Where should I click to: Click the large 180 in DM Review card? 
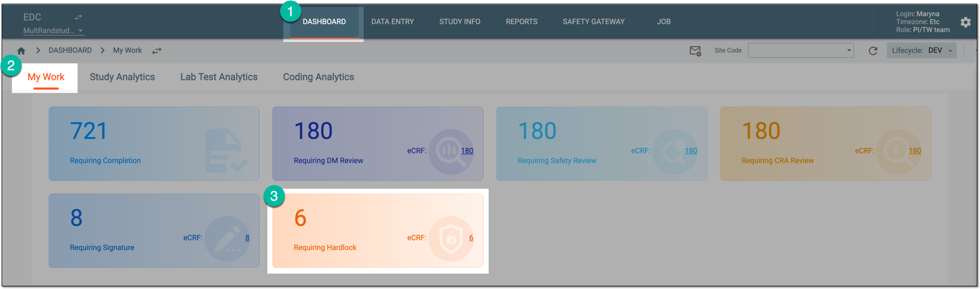[313, 131]
